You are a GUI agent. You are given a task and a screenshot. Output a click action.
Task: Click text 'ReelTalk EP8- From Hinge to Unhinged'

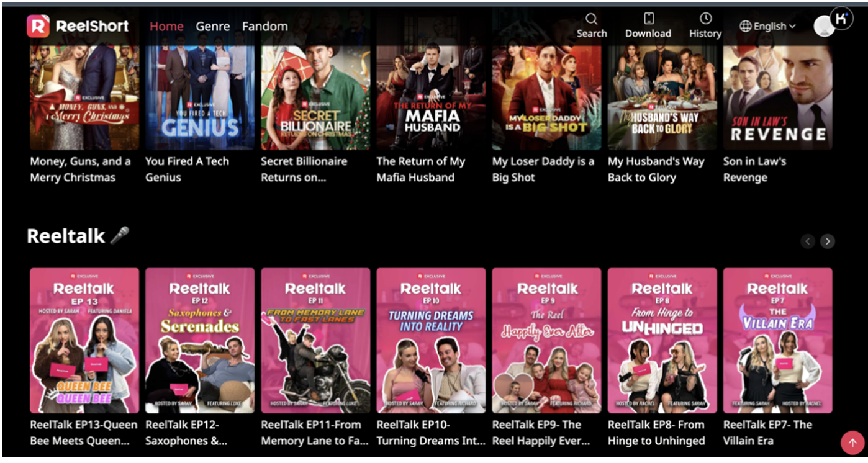tap(656, 433)
